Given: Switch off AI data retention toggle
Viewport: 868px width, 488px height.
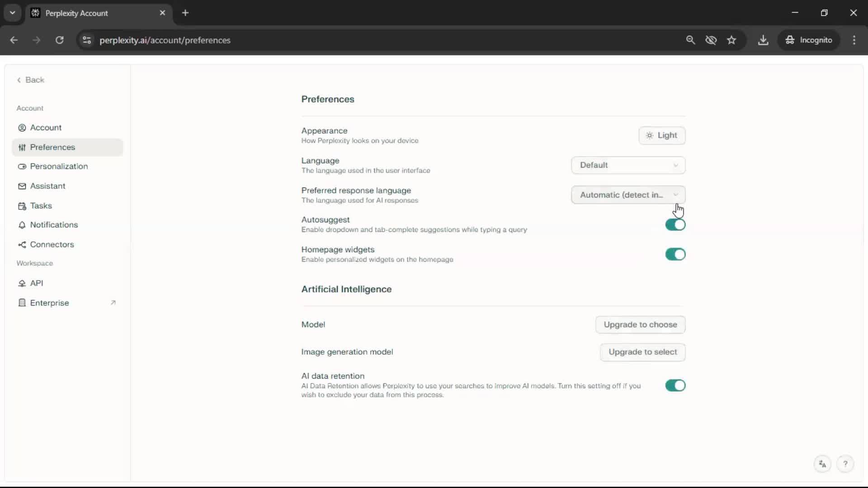Looking at the screenshot, I should (x=675, y=385).
